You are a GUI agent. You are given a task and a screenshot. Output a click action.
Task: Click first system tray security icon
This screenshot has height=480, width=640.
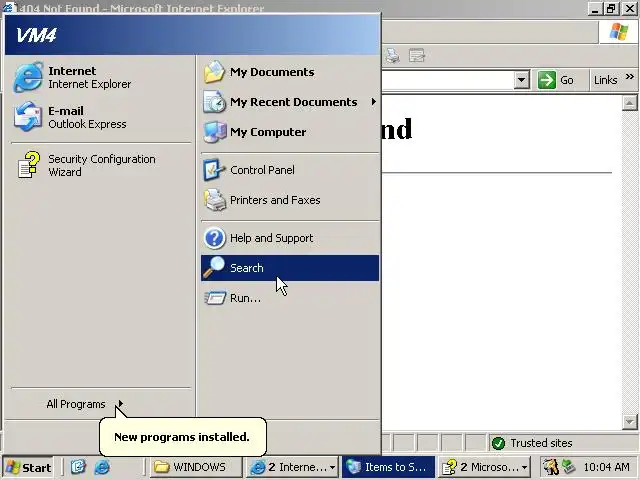pyautogui.click(x=551, y=467)
